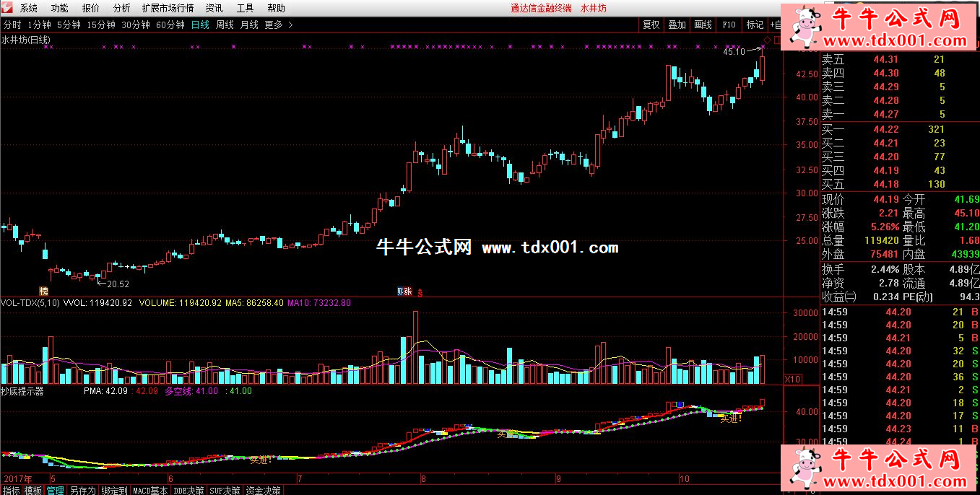
Task: Switch to the SUP决策 template
Action: tap(225, 490)
